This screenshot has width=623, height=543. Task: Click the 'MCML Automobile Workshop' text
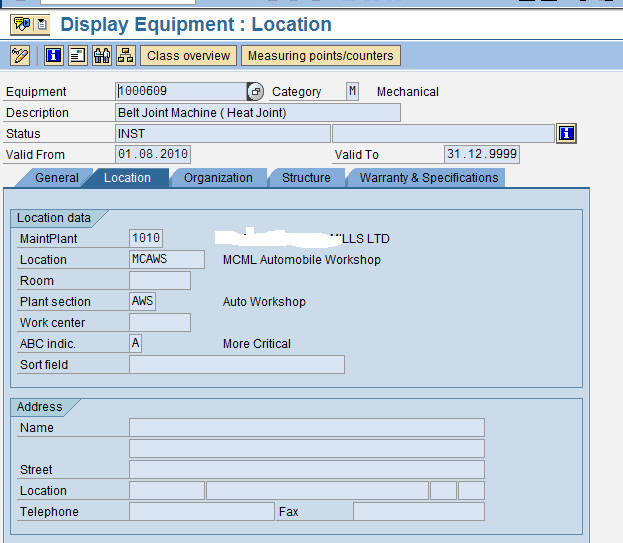302,260
